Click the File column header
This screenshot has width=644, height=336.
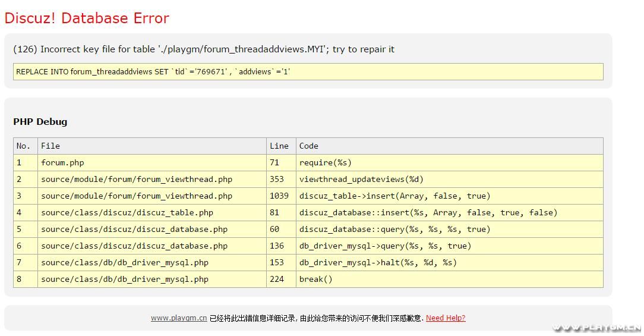click(x=152, y=146)
